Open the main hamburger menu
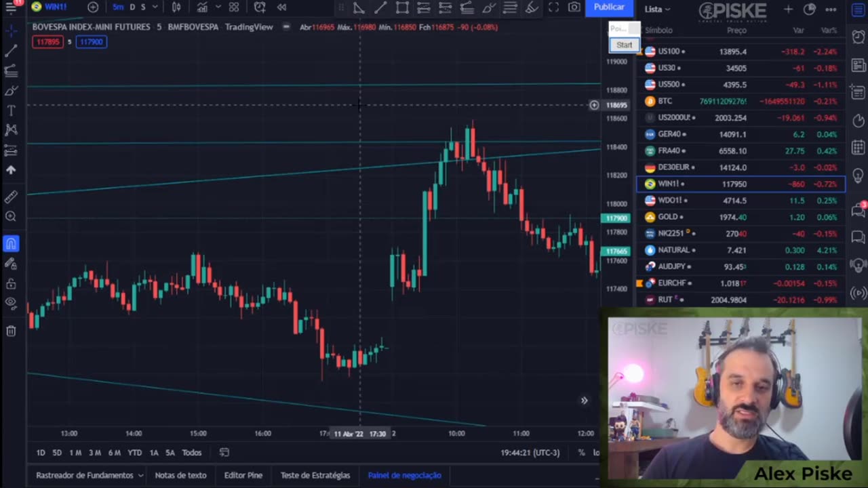 coord(11,7)
